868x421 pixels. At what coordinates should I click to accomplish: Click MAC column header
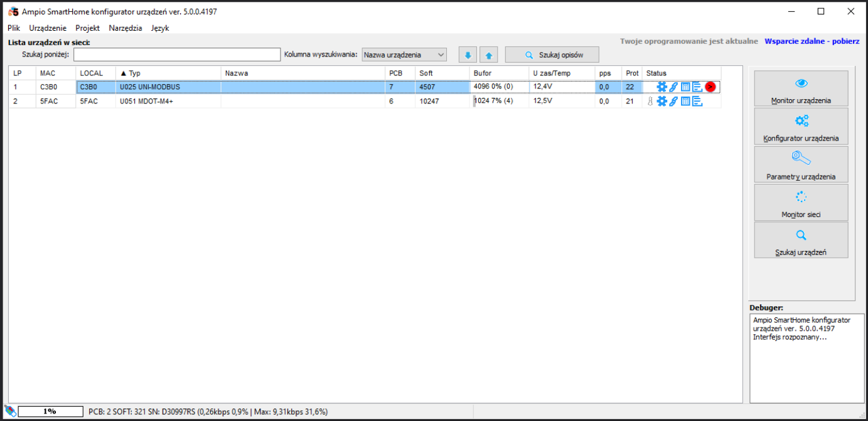point(55,73)
